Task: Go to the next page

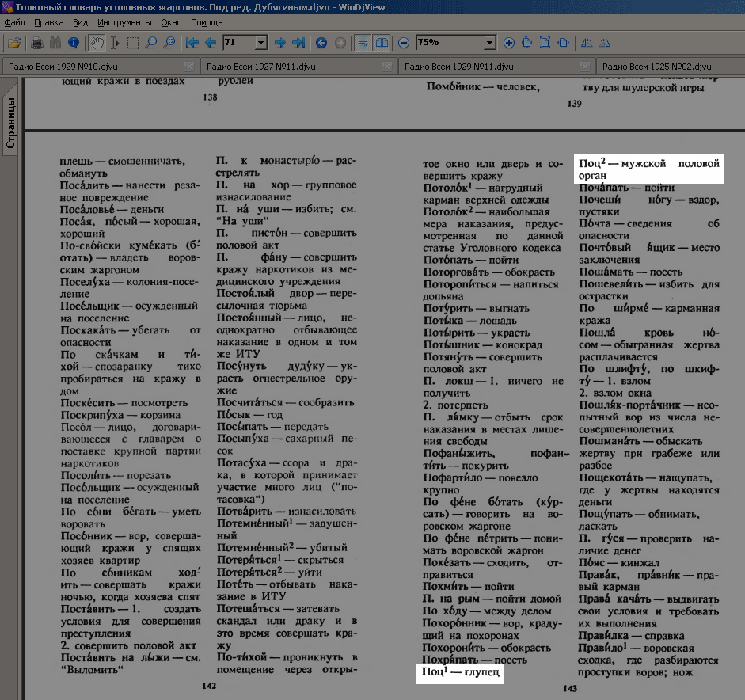Action: [280, 44]
